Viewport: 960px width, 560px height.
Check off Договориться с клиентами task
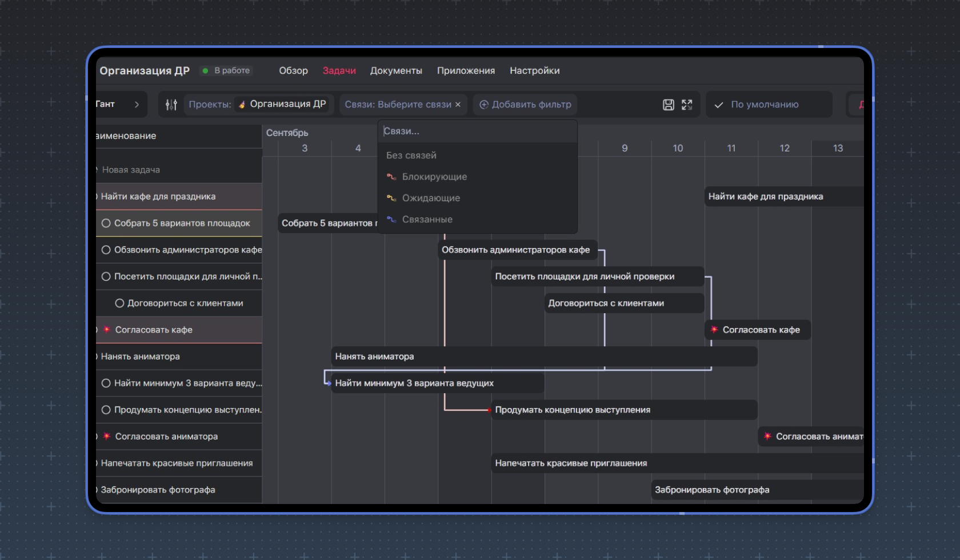pos(119,303)
